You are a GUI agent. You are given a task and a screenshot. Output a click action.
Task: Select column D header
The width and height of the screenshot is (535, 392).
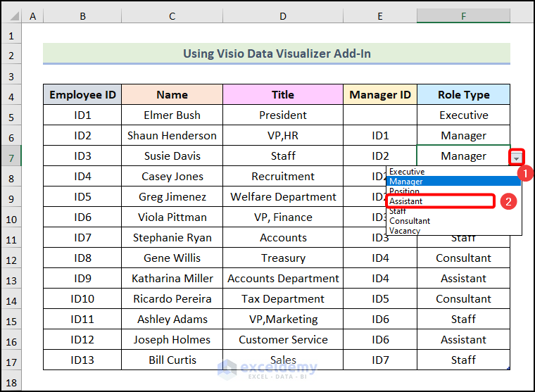coord(283,15)
